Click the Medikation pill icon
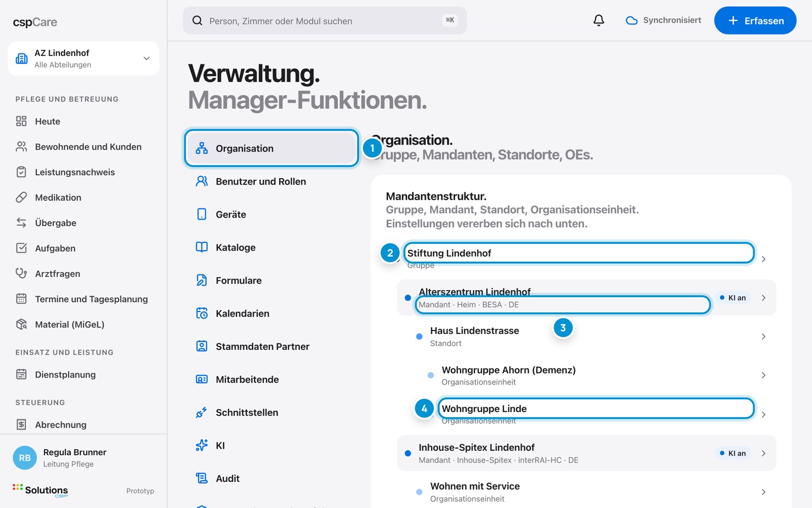 (x=21, y=197)
